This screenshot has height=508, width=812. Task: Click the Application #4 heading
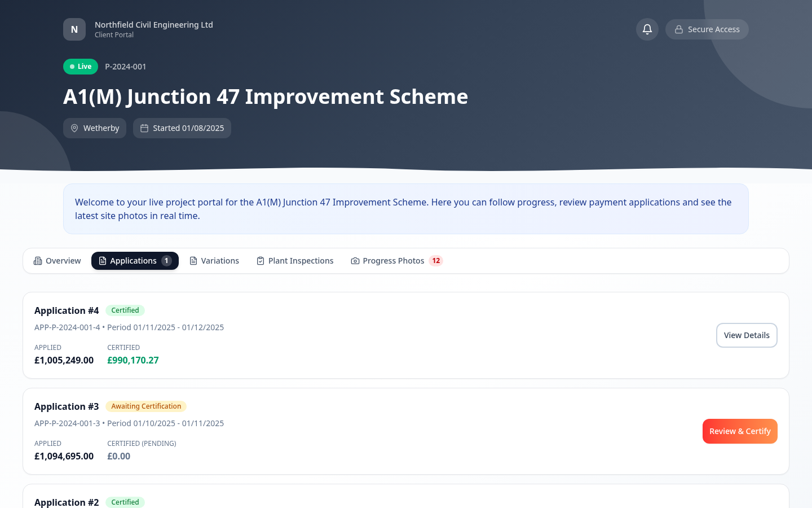click(67, 310)
